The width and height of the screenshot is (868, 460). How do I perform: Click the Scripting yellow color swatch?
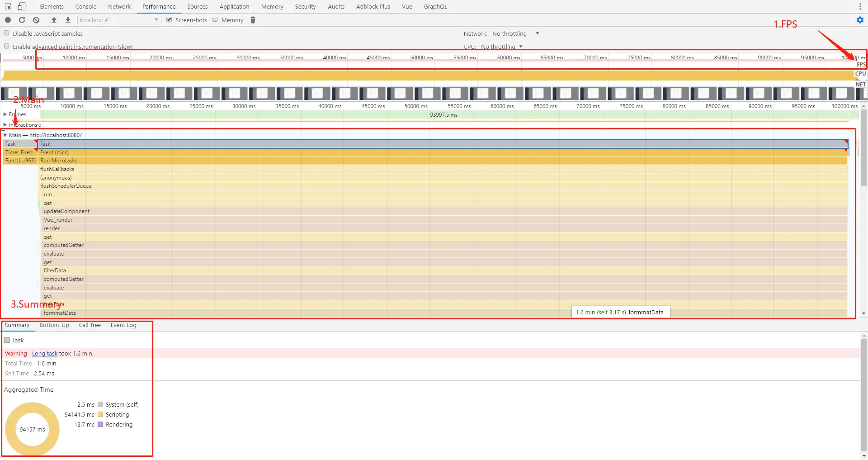tap(101, 414)
